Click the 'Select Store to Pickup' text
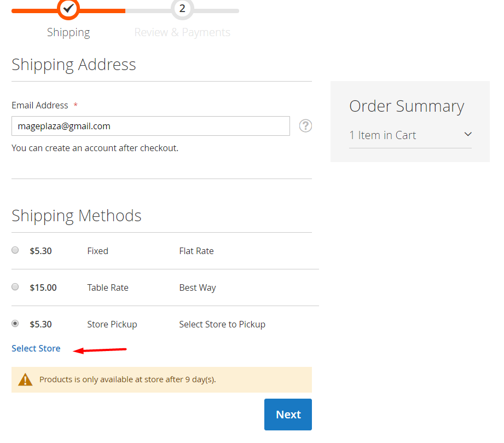This screenshot has height=443, width=504. point(222,324)
